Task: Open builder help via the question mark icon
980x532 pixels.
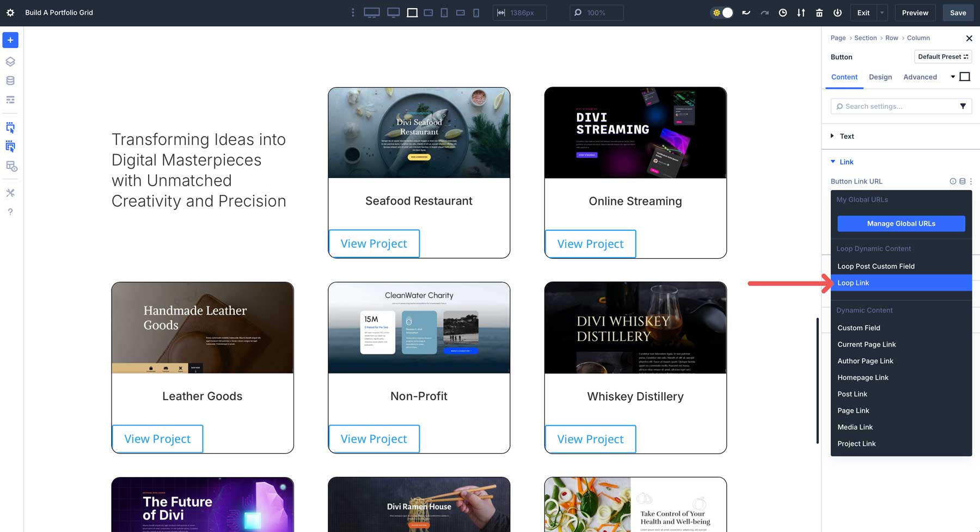Action: pyautogui.click(x=10, y=212)
